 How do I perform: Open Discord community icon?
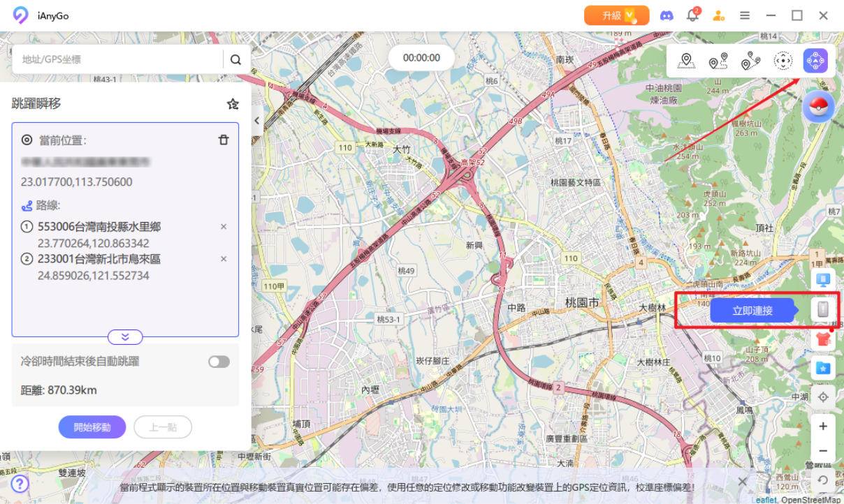pos(667,15)
